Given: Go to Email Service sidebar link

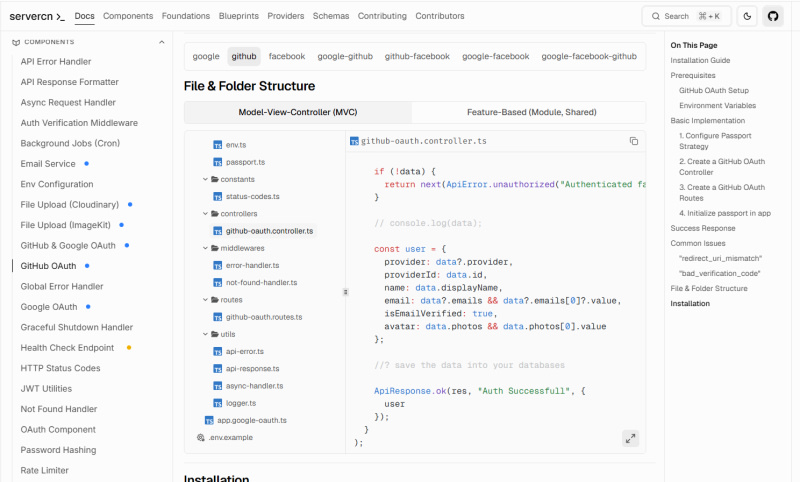Looking at the screenshot, I should (48, 164).
